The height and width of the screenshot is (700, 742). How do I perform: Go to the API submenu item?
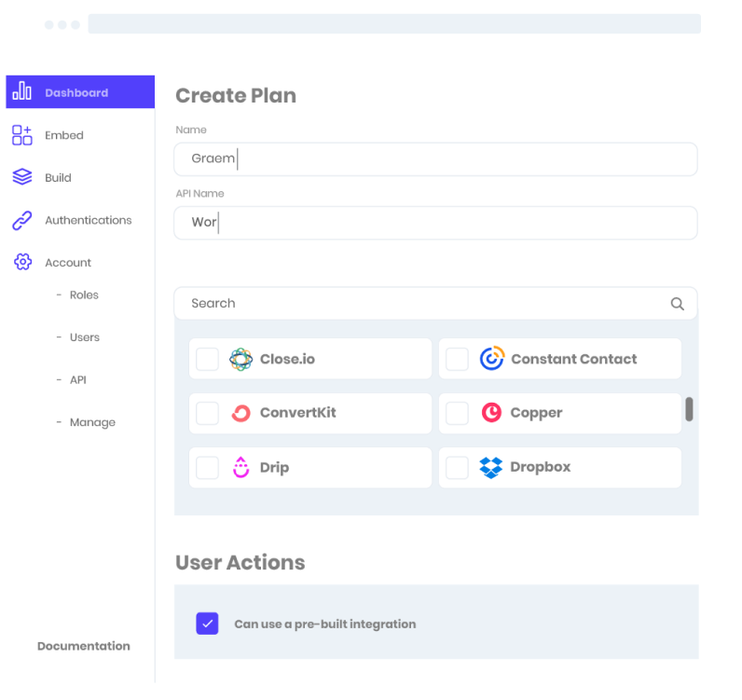point(77,380)
